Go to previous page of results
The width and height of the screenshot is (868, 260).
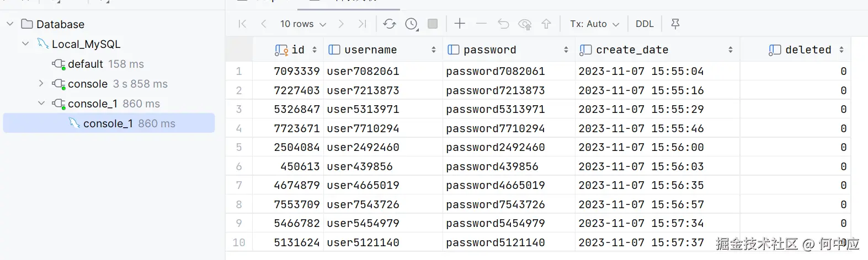264,24
